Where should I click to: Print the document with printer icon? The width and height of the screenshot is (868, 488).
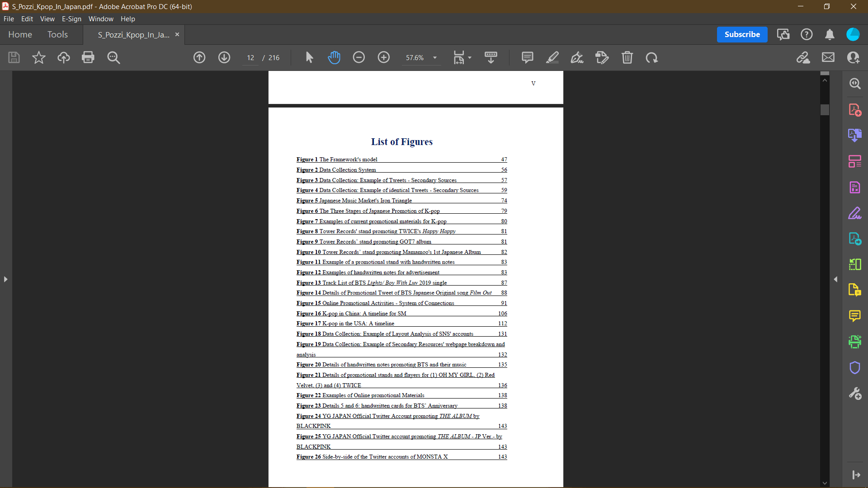pos(88,57)
